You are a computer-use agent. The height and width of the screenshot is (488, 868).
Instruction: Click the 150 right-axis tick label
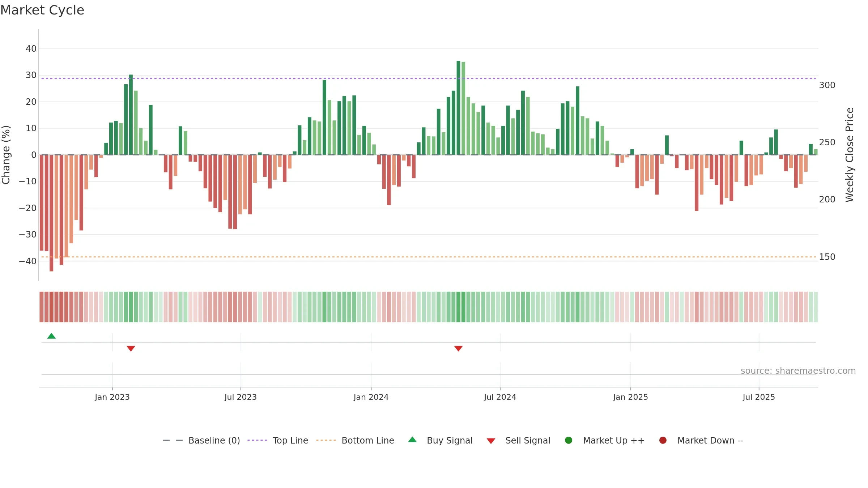pos(827,257)
